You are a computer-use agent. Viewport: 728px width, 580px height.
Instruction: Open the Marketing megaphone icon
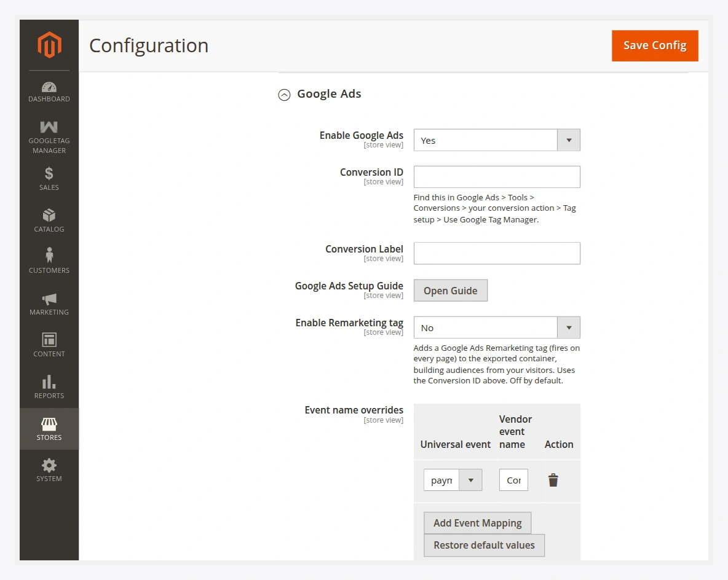pyautogui.click(x=49, y=299)
